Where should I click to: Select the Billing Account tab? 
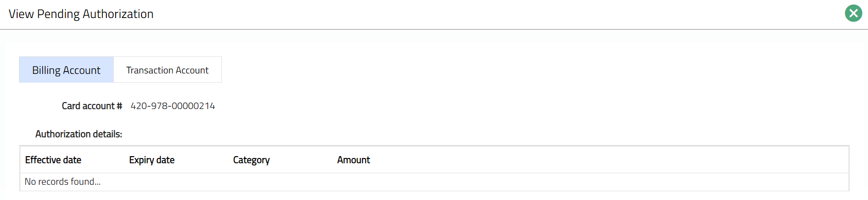click(66, 70)
